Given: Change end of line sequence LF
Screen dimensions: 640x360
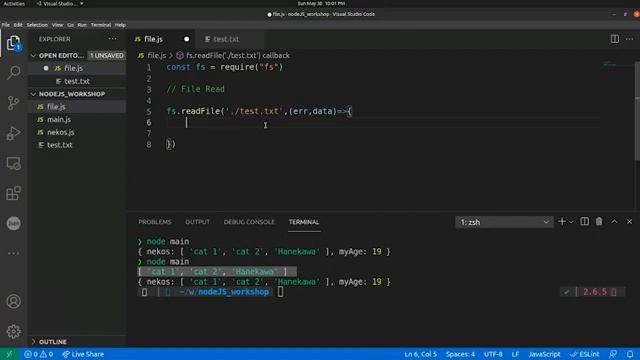Looking at the screenshot, I should 515,354.
